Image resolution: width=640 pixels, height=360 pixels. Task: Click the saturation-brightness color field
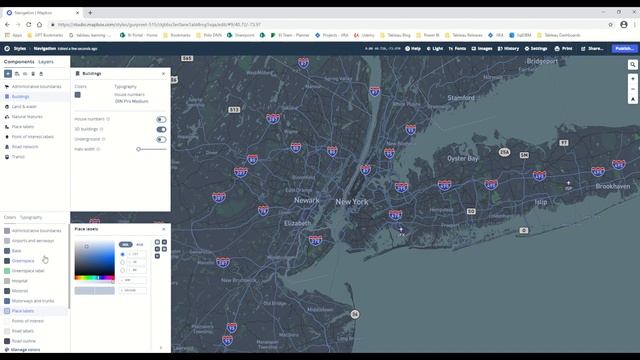[94, 258]
